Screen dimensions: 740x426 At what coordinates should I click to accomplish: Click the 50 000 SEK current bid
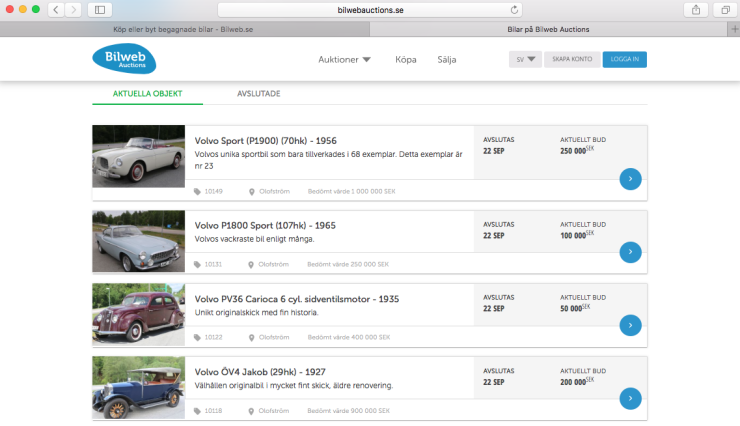(x=575, y=308)
